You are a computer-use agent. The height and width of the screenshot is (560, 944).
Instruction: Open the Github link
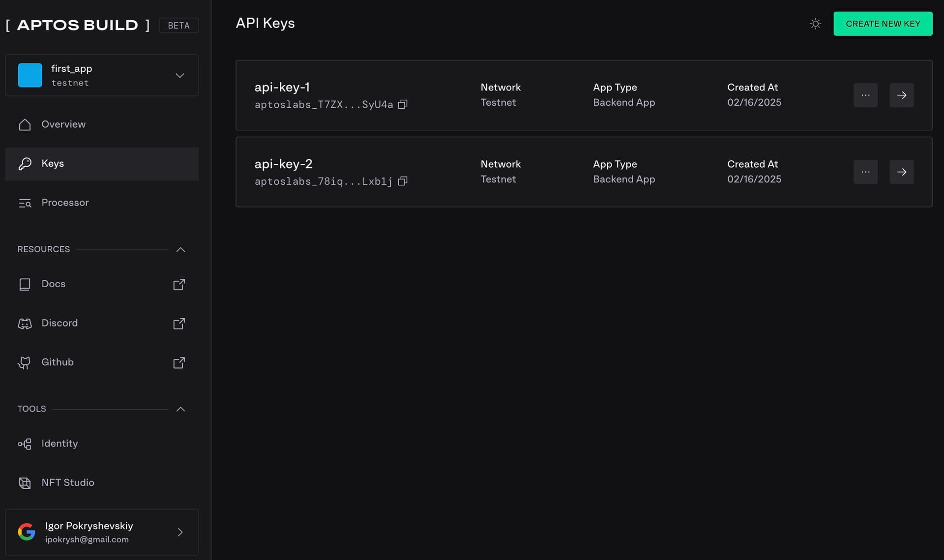(102, 362)
